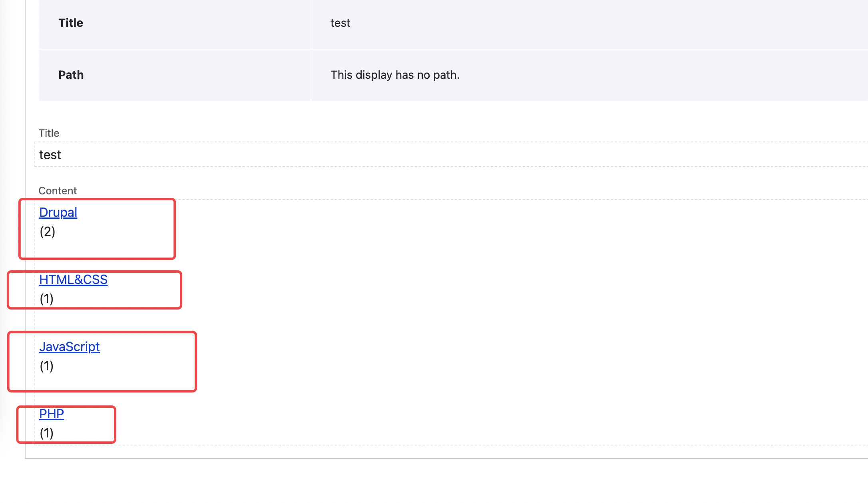Open the Drupal term link
868x503 pixels.
pyautogui.click(x=58, y=212)
